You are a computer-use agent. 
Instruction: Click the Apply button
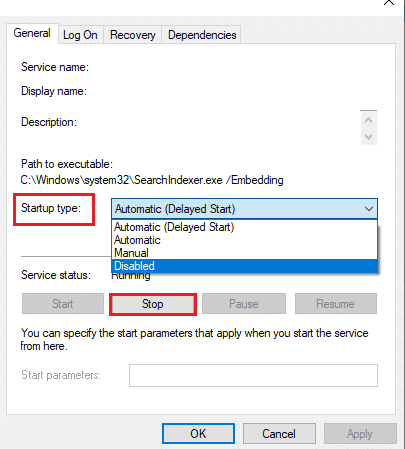coord(360,434)
